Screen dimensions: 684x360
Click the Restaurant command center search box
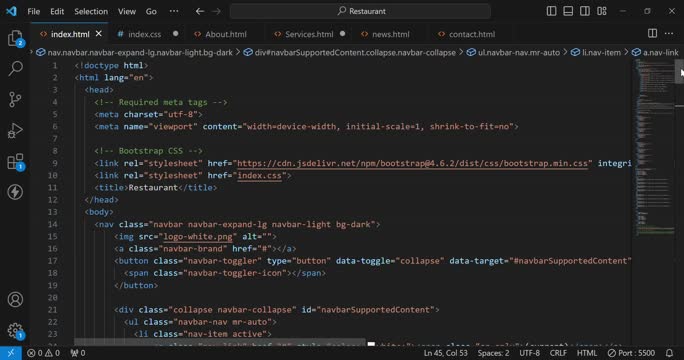(x=360, y=11)
